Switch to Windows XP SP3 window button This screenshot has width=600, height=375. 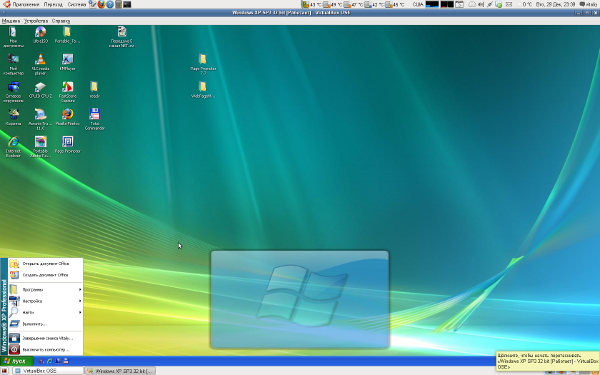[120, 371]
